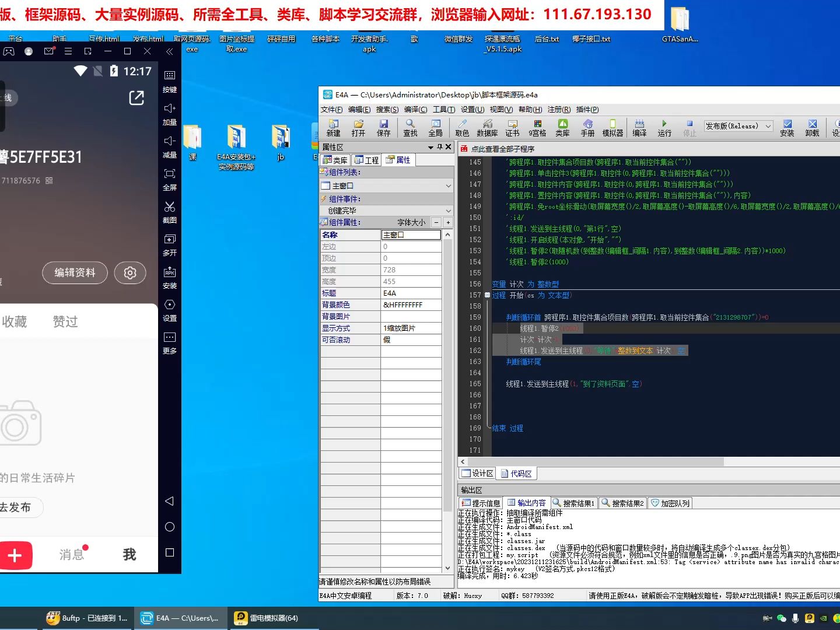This screenshot has height=630, width=840.
Task: Open emulator 设置 settings in the sidebar
Action: 170,309
